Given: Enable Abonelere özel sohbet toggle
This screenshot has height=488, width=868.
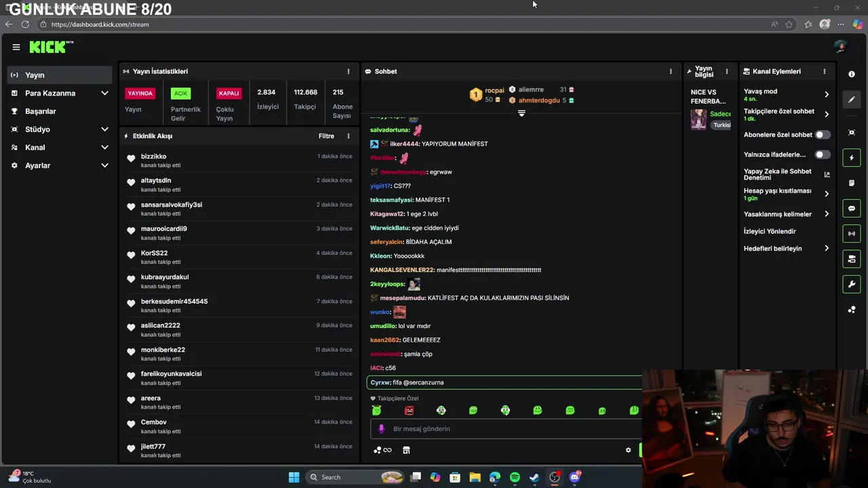Looking at the screenshot, I should pos(822,135).
